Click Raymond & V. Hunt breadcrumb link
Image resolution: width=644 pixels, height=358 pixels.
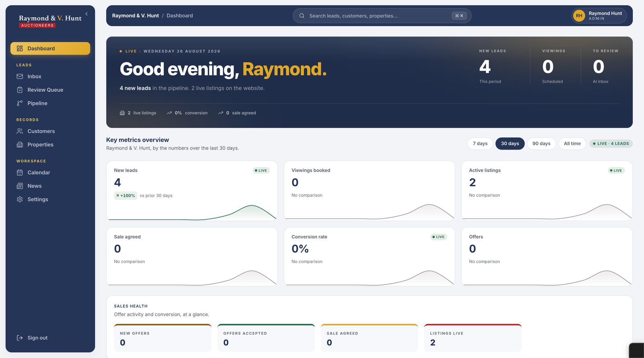click(135, 16)
